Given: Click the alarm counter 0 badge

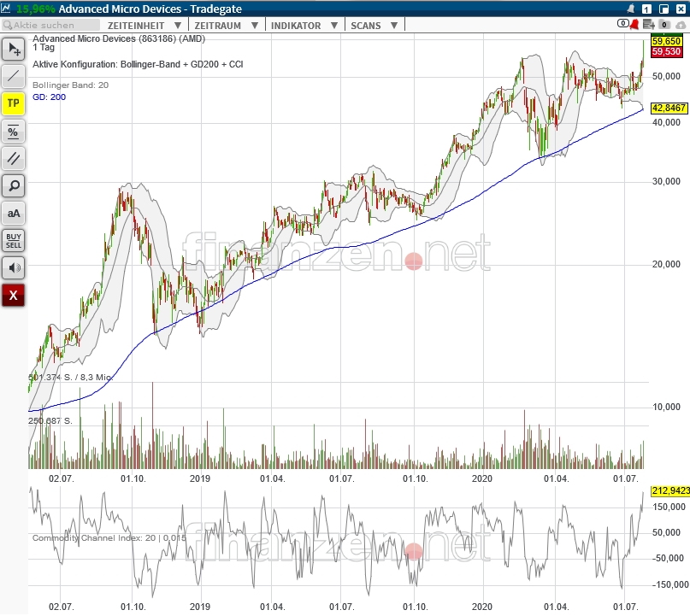Looking at the screenshot, I should click(x=622, y=23).
